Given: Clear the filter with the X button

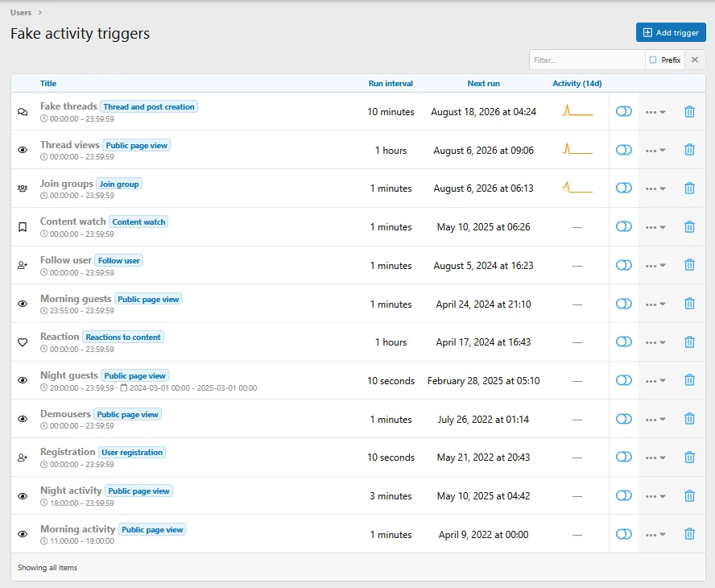Looking at the screenshot, I should pyautogui.click(x=695, y=60).
